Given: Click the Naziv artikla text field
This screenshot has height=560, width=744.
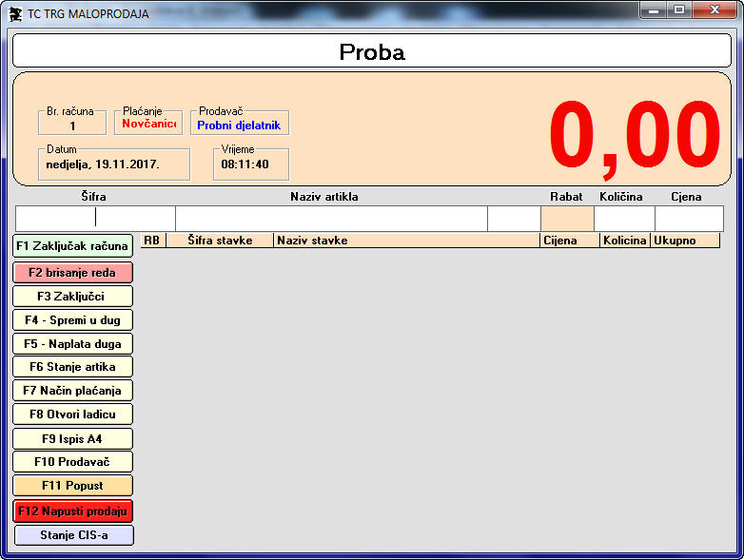Looking at the screenshot, I should point(330,219).
